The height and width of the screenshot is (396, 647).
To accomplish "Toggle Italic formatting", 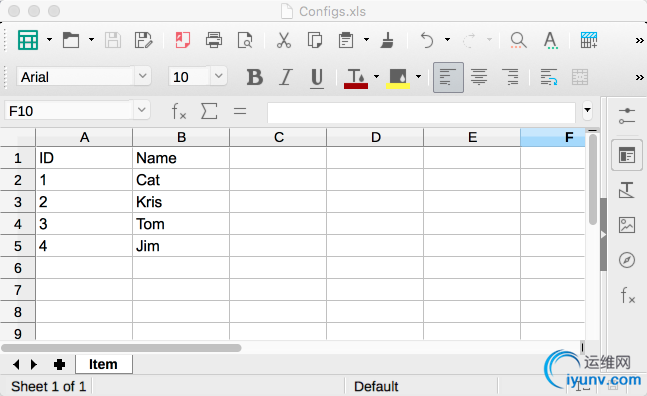I will (x=286, y=77).
